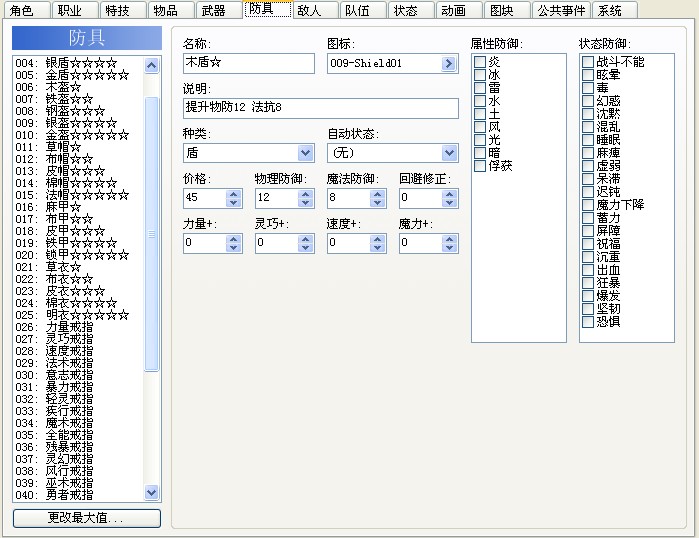Check the 恐惧 state defense box
699x538 pixels.
click(x=588, y=322)
